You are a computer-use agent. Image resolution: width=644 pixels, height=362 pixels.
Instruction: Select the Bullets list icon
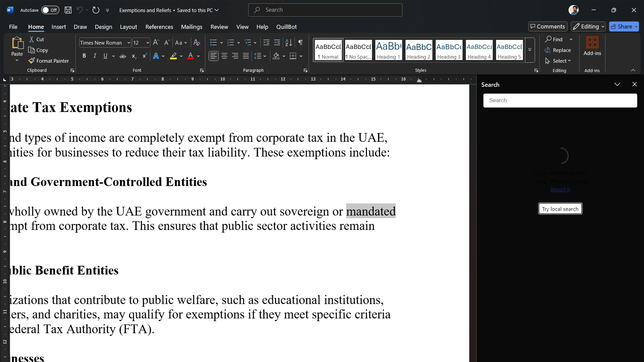[213, 43]
